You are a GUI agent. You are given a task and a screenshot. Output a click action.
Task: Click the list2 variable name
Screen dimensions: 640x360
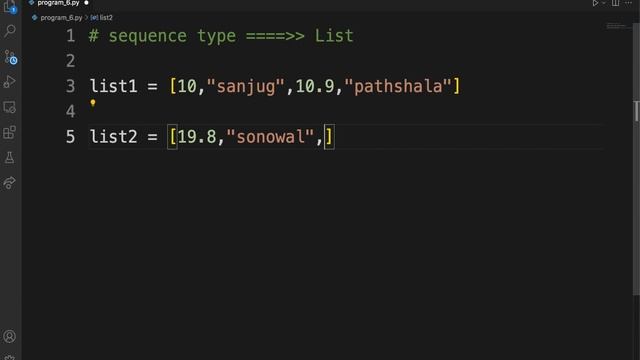tap(113, 137)
